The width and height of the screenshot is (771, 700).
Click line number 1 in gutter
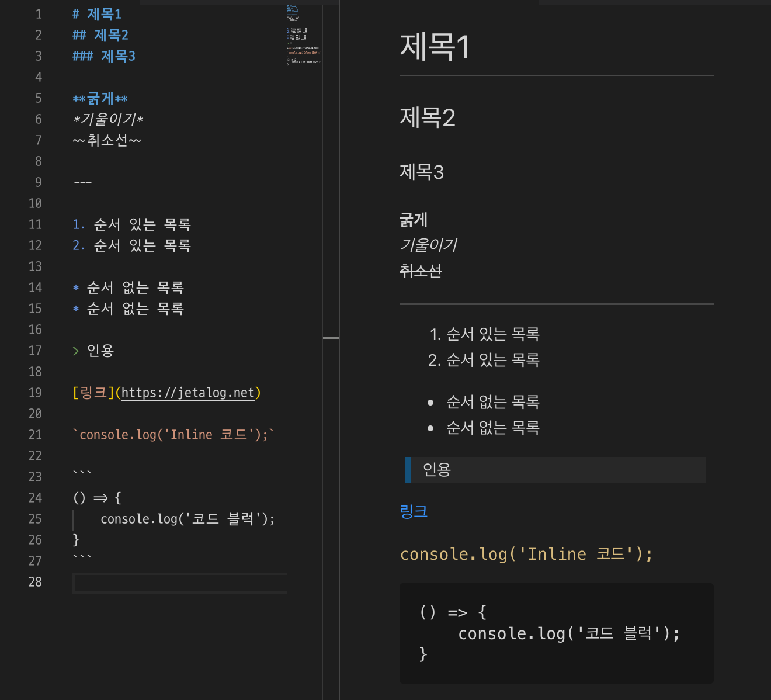tap(39, 14)
